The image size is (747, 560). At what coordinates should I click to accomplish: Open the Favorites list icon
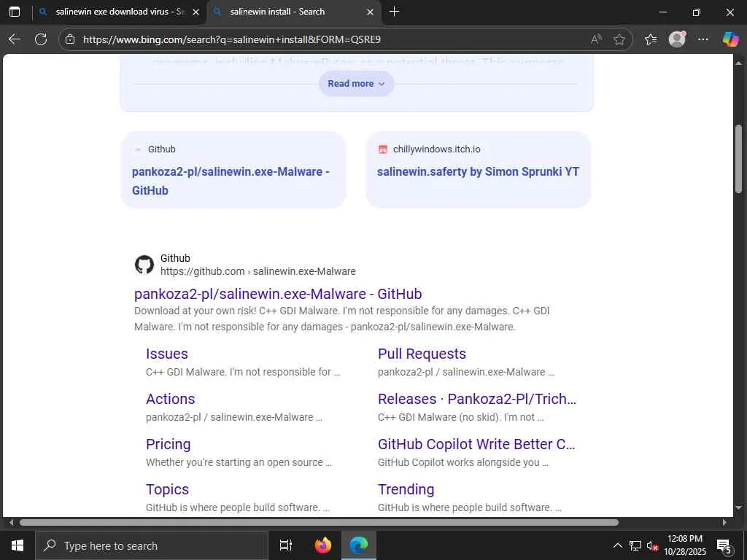click(651, 39)
